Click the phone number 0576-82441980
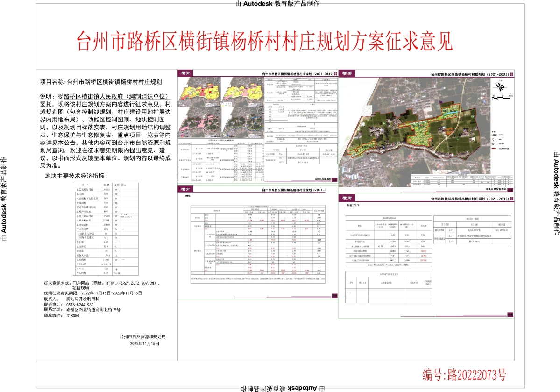The image size is (560, 392). pos(80,305)
